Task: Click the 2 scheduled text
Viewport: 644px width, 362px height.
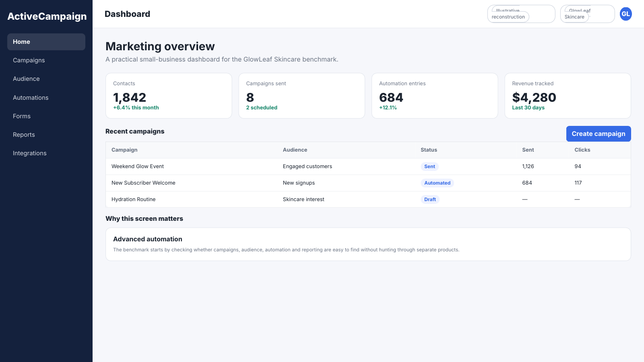Action: [262, 108]
